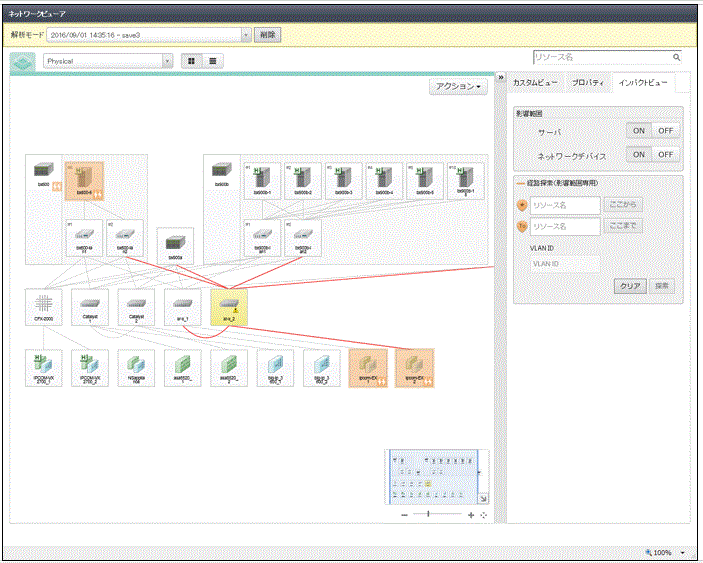Select the bx900b-1 blade server node
The width and height of the screenshot is (703, 563).
[x=262, y=181]
